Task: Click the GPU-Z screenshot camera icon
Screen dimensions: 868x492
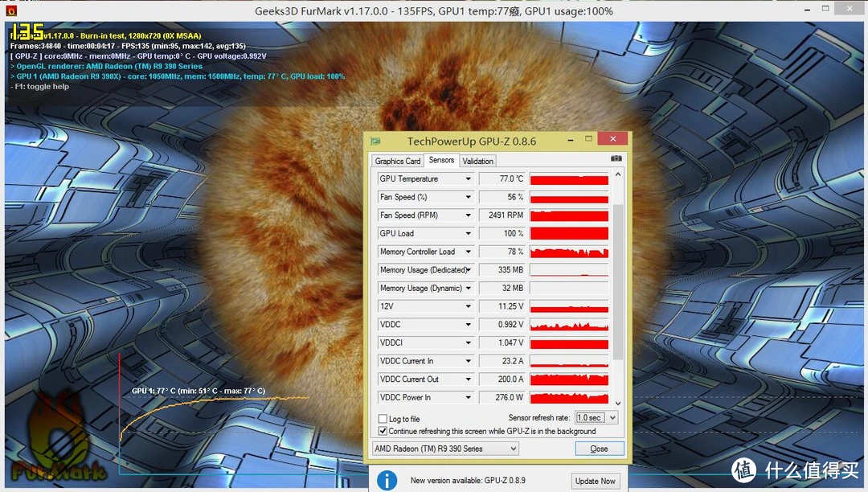Action: 616,159
